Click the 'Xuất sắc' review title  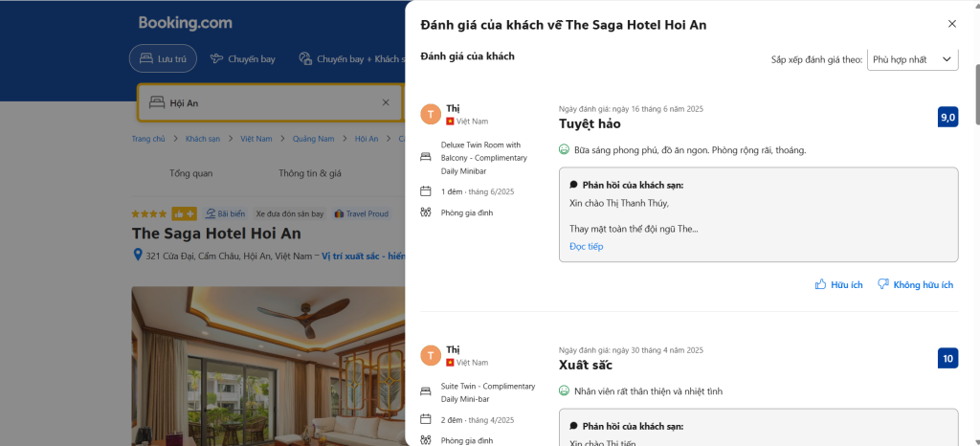point(585,365)
